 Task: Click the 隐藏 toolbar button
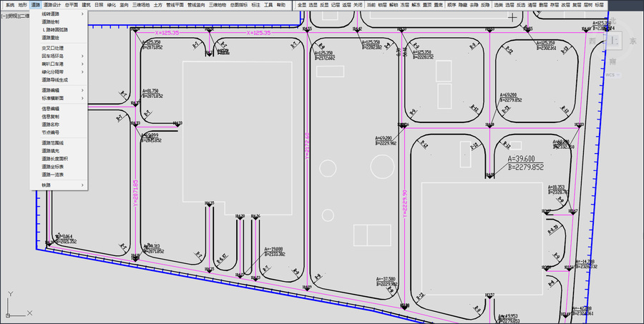pyautogui.click(x=463, y=5)
